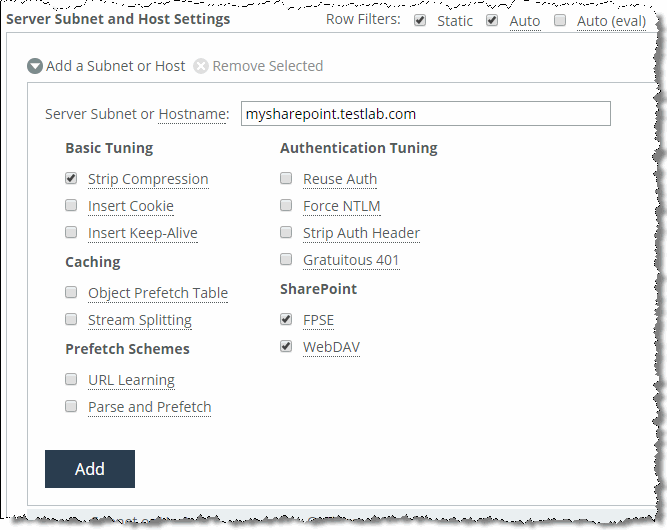The height and width of the screenshot is (530, 667).
Task: Enable Strip Auth Header option
Action: click(286, 232)
